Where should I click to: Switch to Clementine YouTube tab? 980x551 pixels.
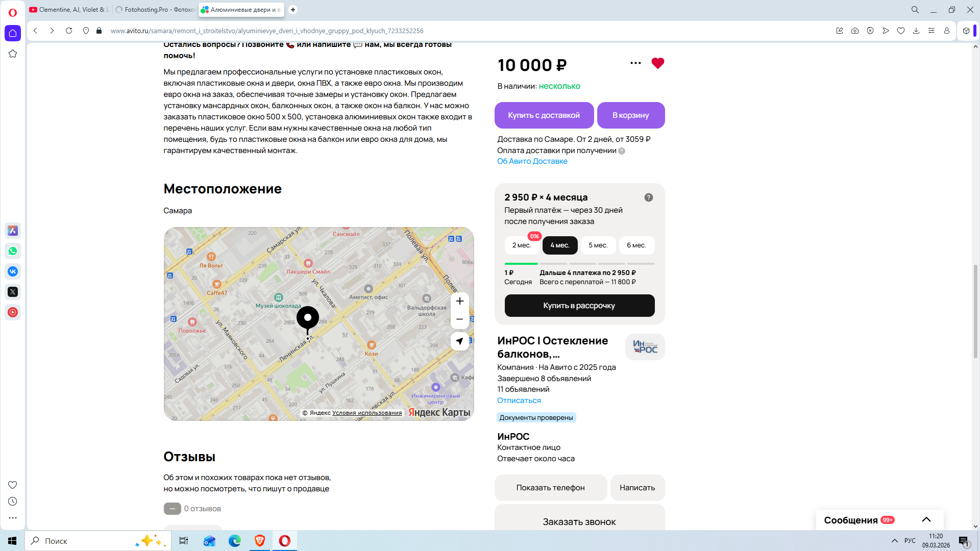click(69, 10)
